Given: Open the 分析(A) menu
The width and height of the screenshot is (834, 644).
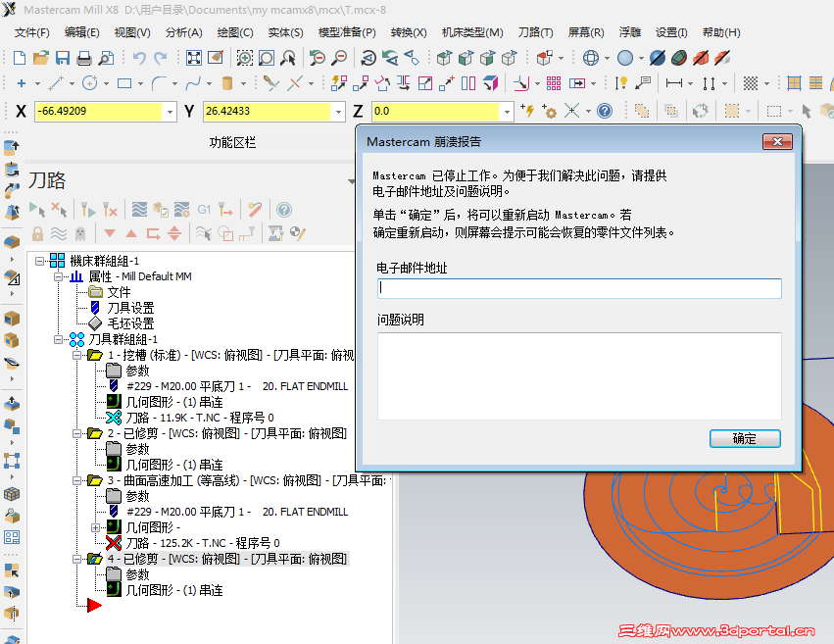Looking at the screenshot, I should [x=183, y=32].
